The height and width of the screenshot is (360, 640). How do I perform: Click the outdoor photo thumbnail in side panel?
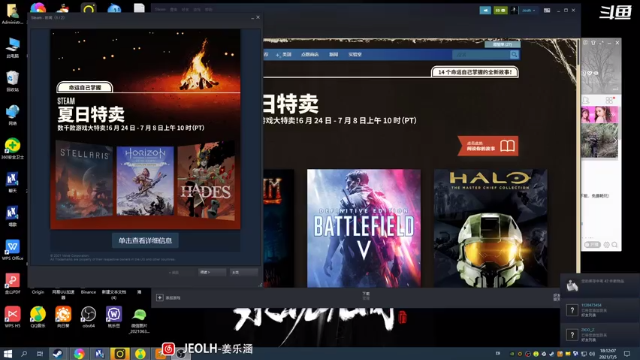[599, 141]
